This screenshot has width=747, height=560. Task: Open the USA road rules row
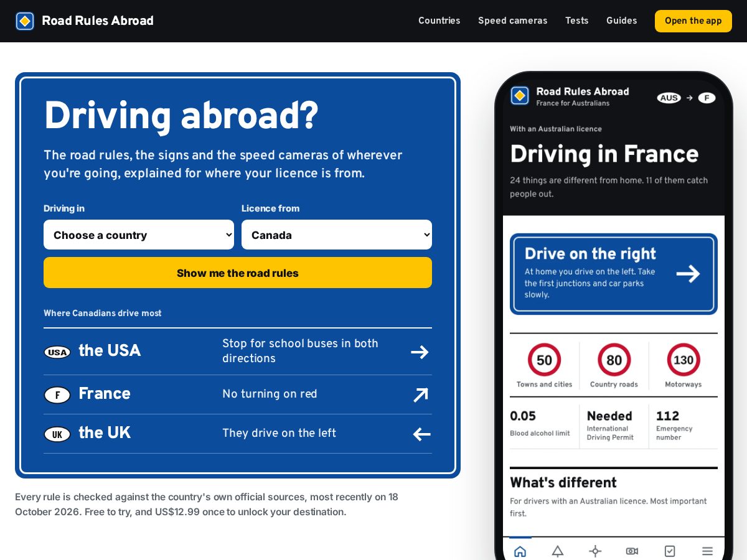tap(238, 352)
